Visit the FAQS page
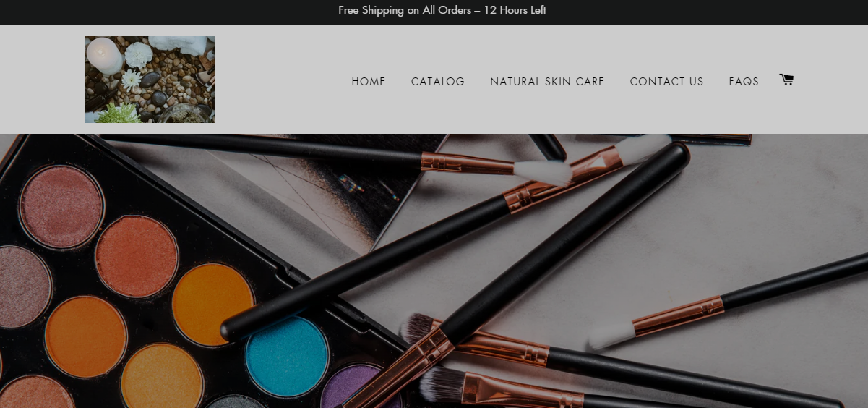This screenshot has height=408, width=868. (744, 82)
